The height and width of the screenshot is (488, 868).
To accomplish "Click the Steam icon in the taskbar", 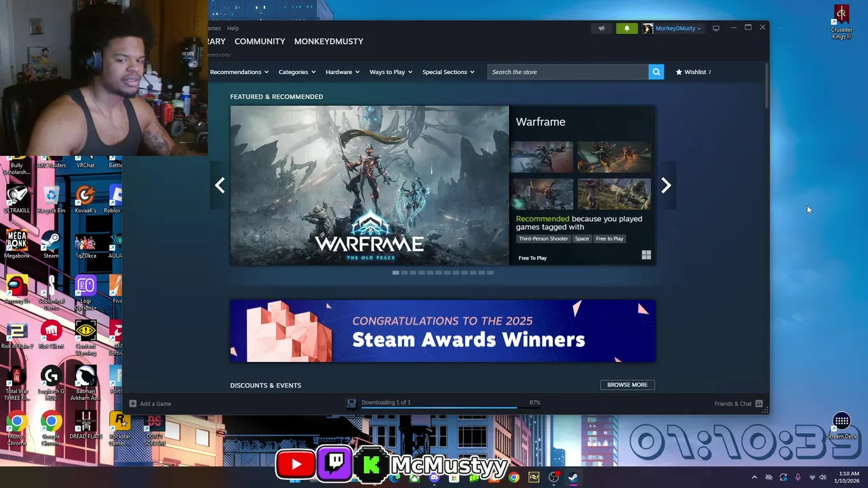I will [573, 477].
